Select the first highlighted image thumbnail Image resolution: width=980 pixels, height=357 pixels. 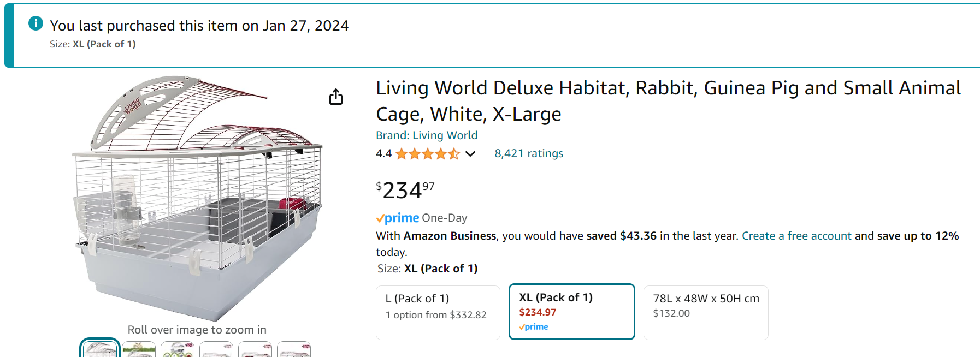100,349
